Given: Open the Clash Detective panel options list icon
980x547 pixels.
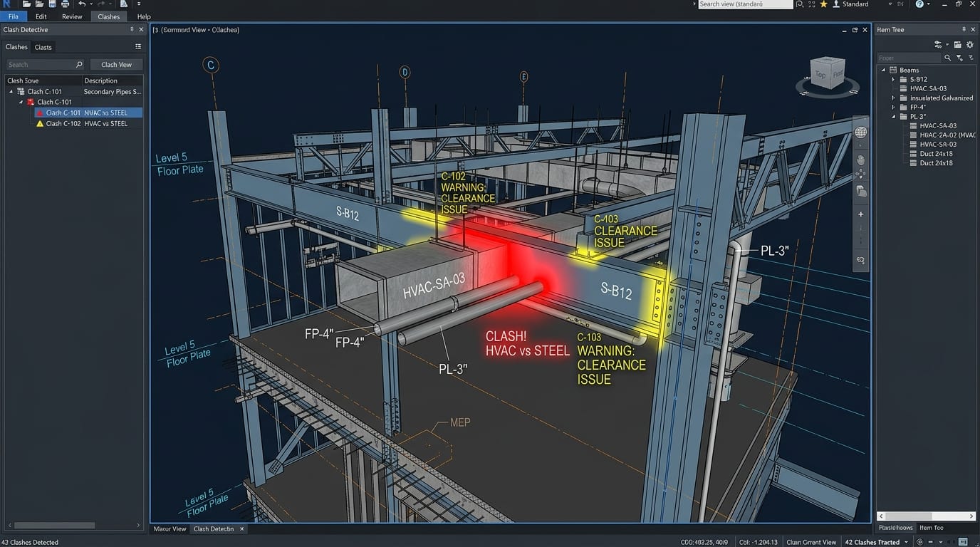Looking at the screenshot, I should pos(138,47).
